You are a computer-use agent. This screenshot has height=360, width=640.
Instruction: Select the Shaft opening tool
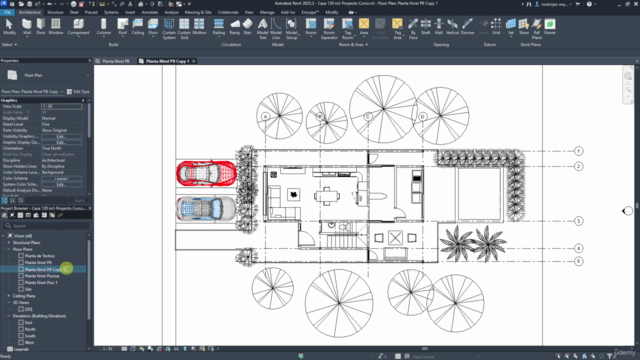point(426,27)
